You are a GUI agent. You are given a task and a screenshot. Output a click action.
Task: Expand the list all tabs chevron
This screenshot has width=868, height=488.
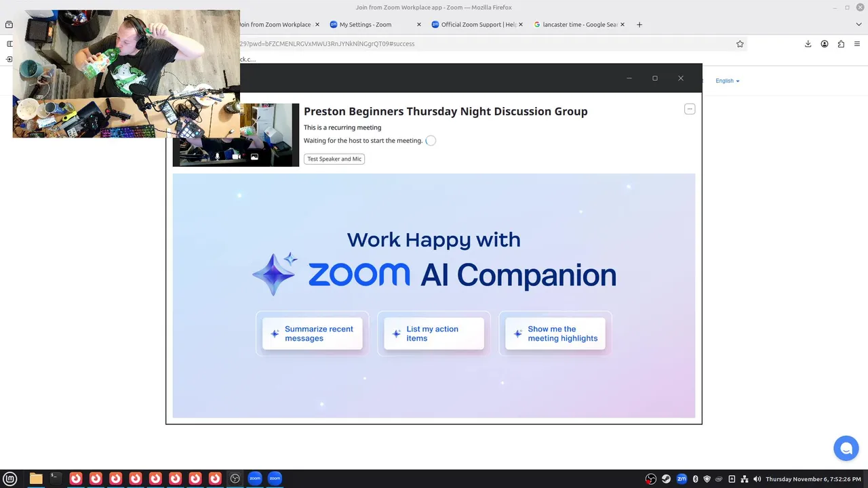click(x=859, y=24)
